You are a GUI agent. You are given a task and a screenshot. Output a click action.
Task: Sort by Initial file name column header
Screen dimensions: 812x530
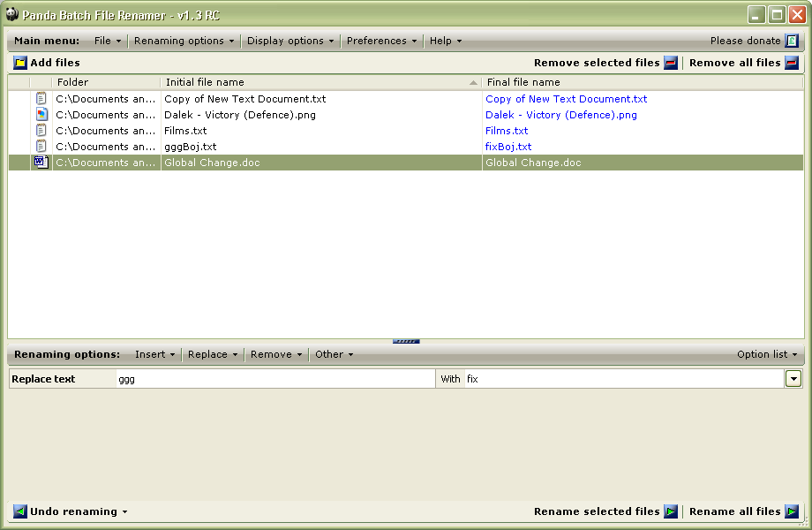tap(321, 82)
